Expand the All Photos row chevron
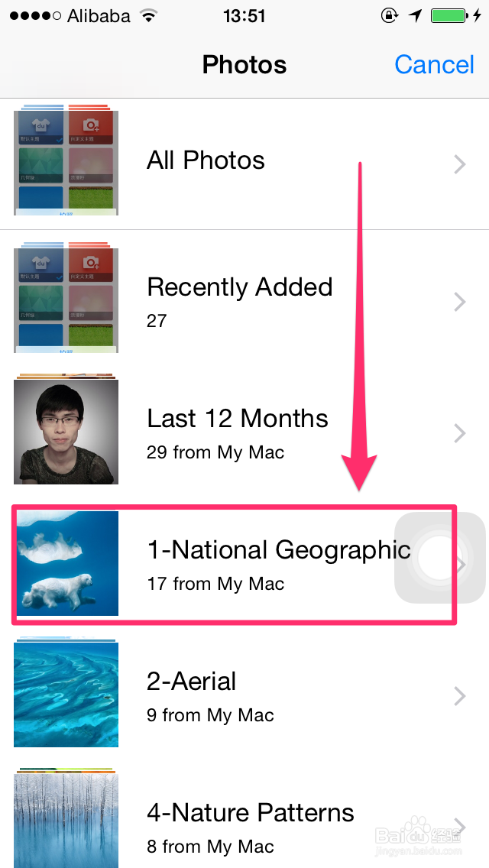This screenshot has width=489, height=868. (459, 164)
